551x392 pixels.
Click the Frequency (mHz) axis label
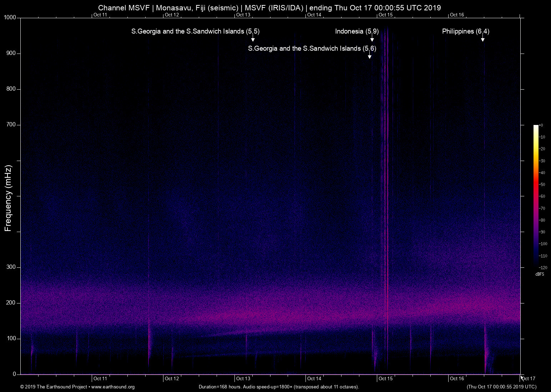(7, 196)
